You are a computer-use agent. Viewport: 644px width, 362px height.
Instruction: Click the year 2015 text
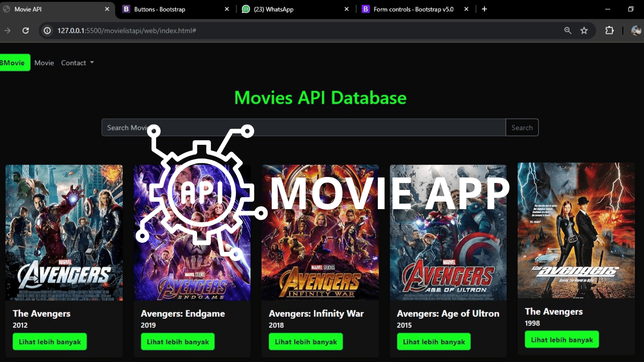[x=405, y=325]
